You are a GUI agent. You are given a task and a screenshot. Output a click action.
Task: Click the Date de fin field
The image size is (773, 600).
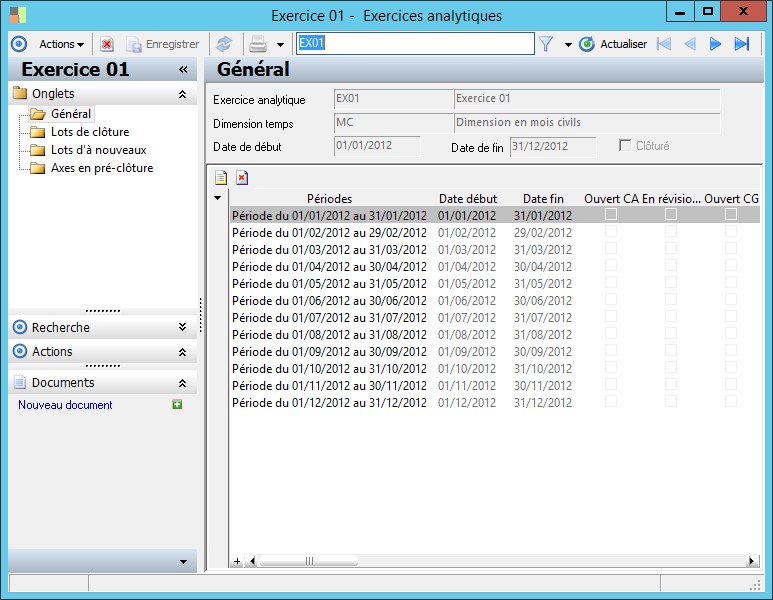pos(553,146)
